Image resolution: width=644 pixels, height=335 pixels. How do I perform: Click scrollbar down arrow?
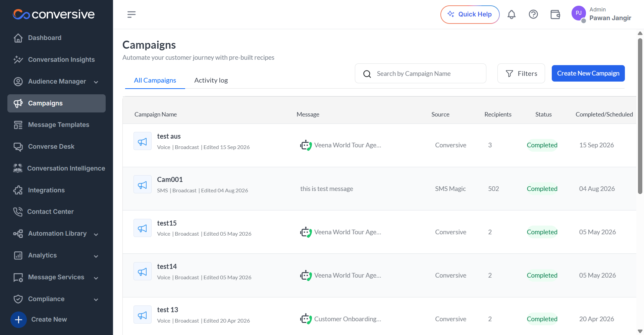640,331
